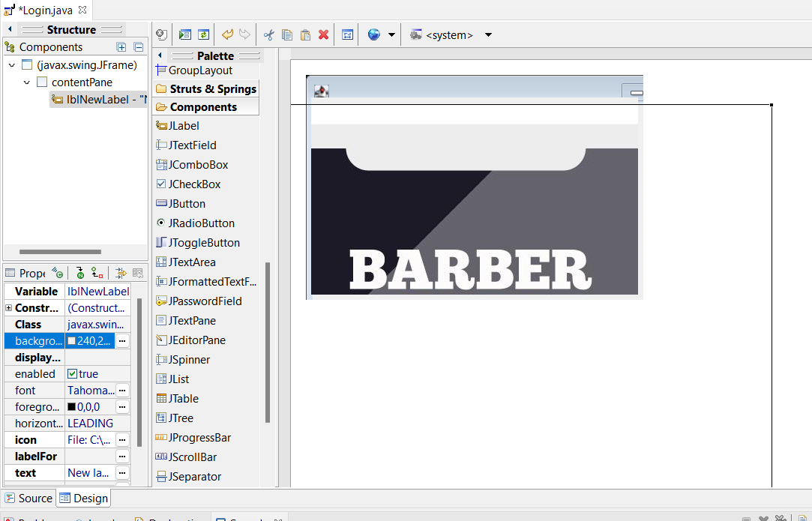This screenshot has height=521, width=812.
Task: Select JSeparator palette entry
Action: (x=188, y=477)
